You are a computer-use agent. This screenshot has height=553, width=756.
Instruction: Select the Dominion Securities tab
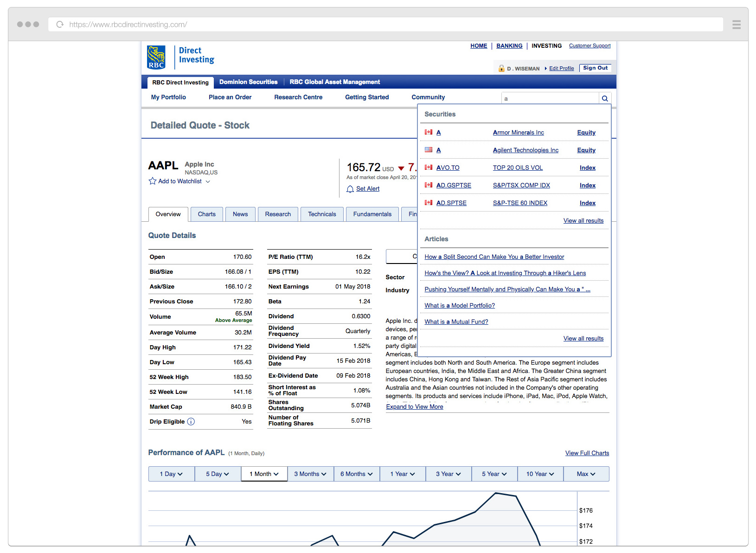click(x=249, y=82)
